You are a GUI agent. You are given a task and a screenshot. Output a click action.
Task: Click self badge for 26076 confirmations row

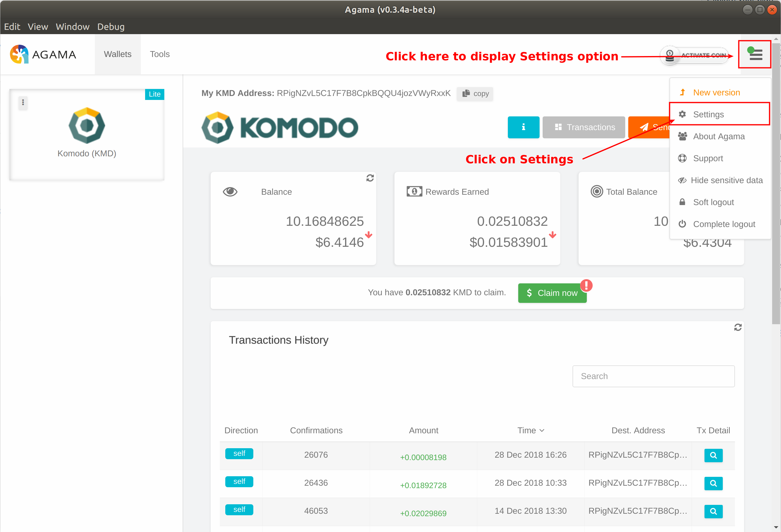click(239, 453)
